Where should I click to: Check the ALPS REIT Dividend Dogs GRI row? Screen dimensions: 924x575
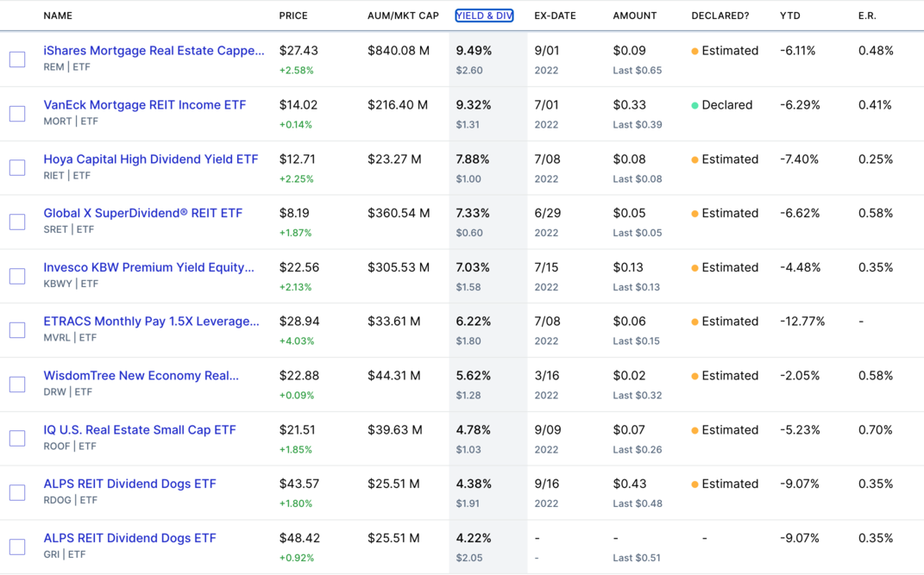(x=16, y=547)
